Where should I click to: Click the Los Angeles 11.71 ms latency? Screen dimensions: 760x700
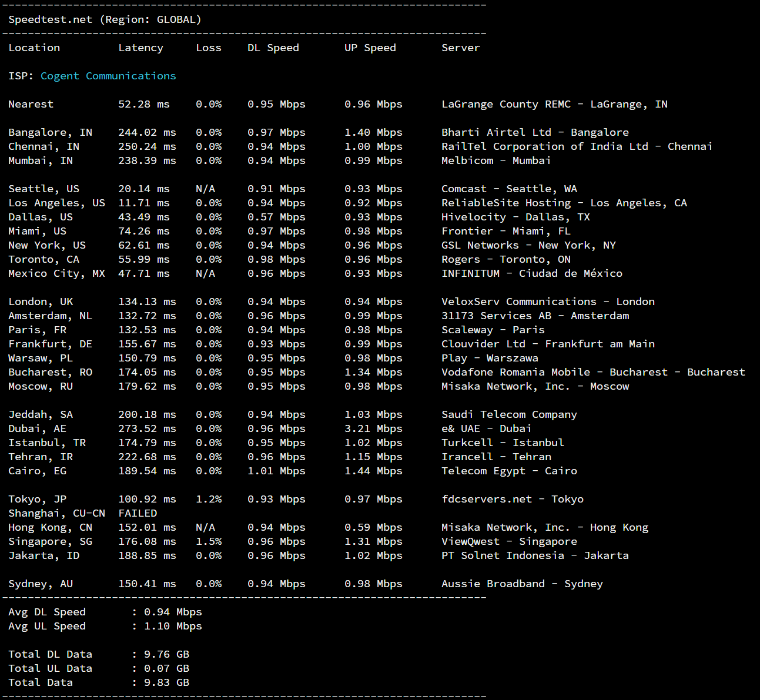pos(143,203)
